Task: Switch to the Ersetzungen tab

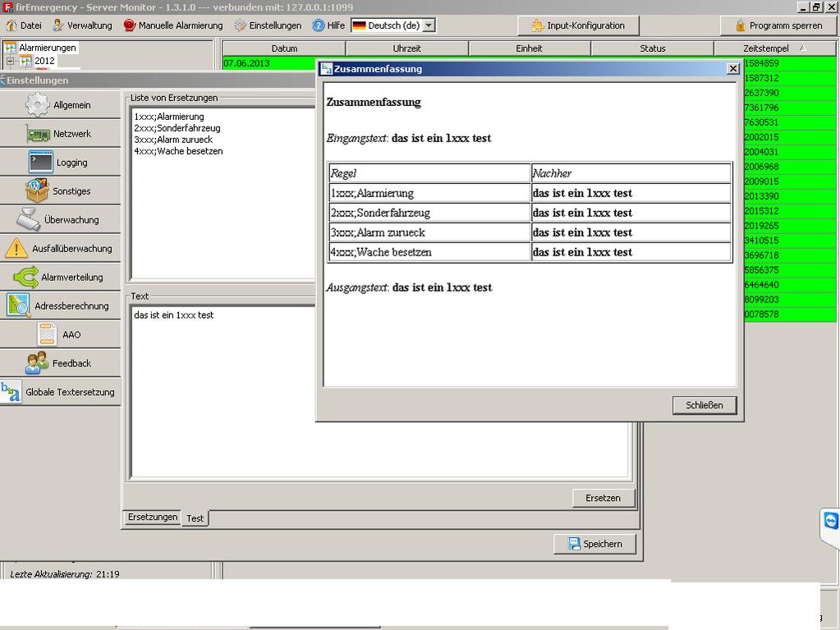Action: (152, 517)
